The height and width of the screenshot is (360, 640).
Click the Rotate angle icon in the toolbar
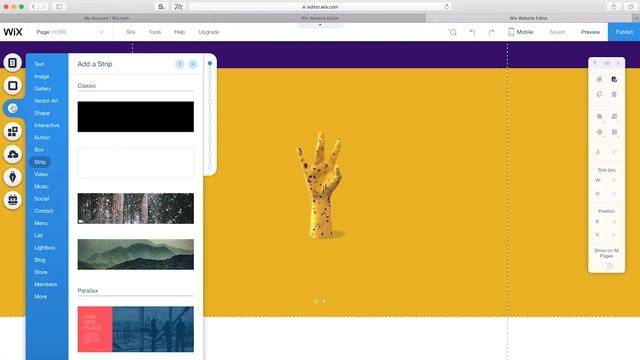[x=598, y=152]
